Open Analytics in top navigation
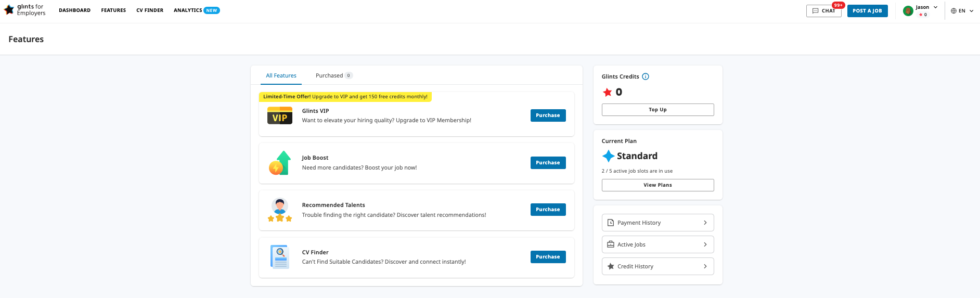 point(188,10)
